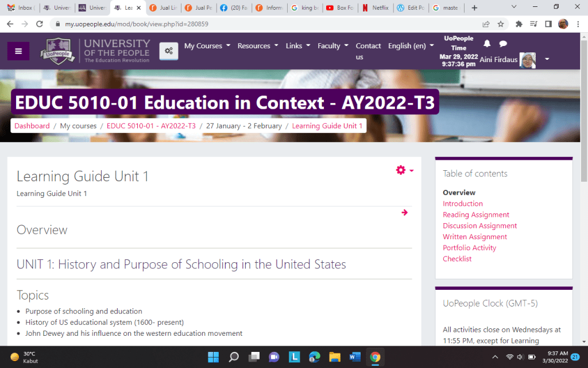Open the Chrome extensions puzzle icon
588x368 pixels.
pos(519,24)
